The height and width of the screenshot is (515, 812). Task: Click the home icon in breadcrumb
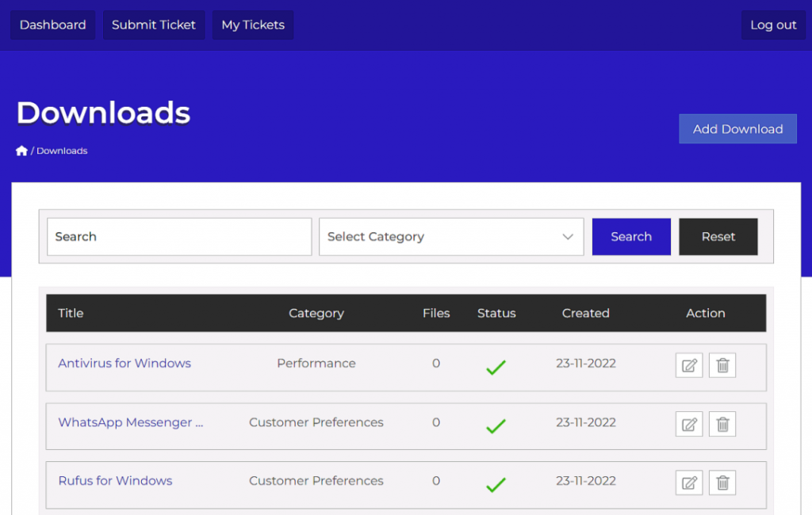click(21, 151)
